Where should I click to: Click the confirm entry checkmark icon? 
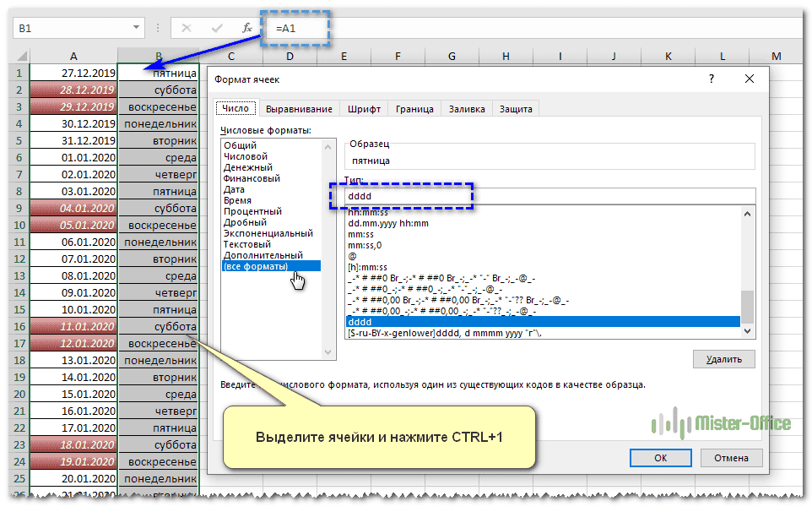click(x=217, y=28)
